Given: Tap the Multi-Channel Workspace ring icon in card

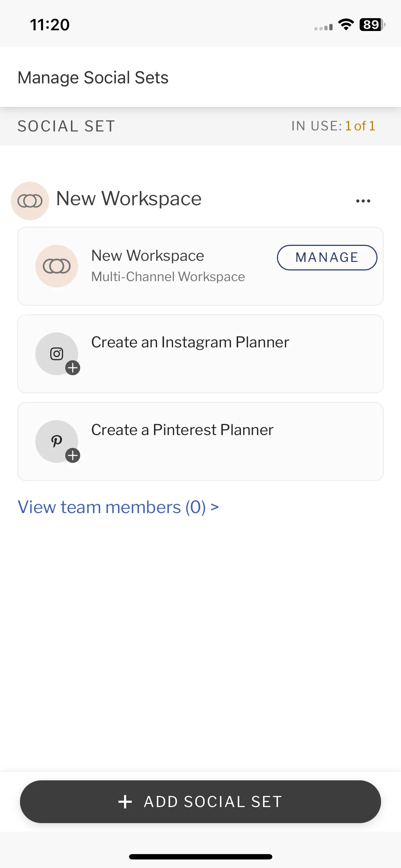Looking at the screenshot, I should coord(57,266).
